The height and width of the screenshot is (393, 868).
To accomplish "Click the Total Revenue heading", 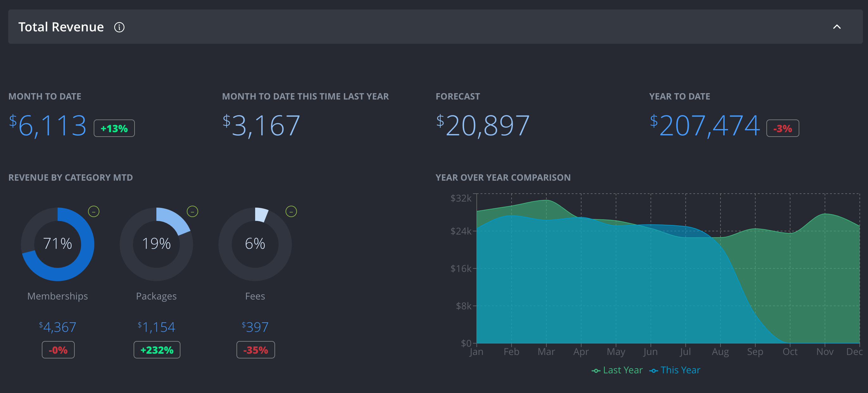I will click(61, 27).
